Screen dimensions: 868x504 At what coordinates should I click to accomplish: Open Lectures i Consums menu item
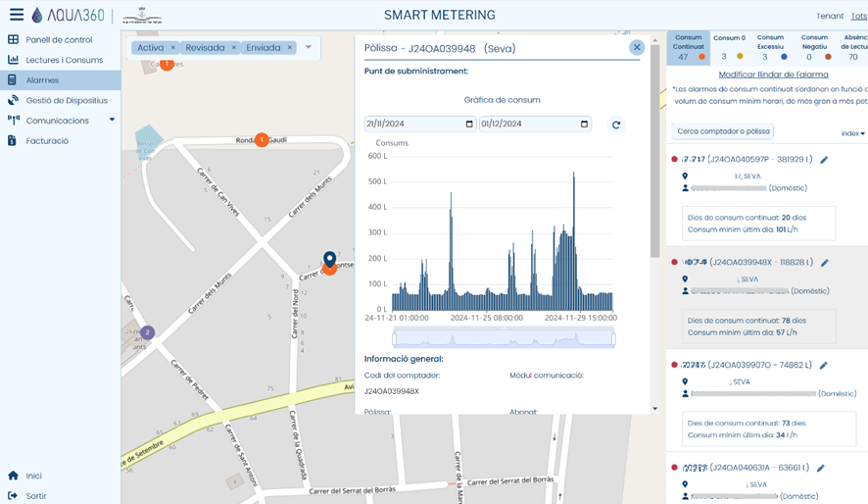[x=64, y=60]
